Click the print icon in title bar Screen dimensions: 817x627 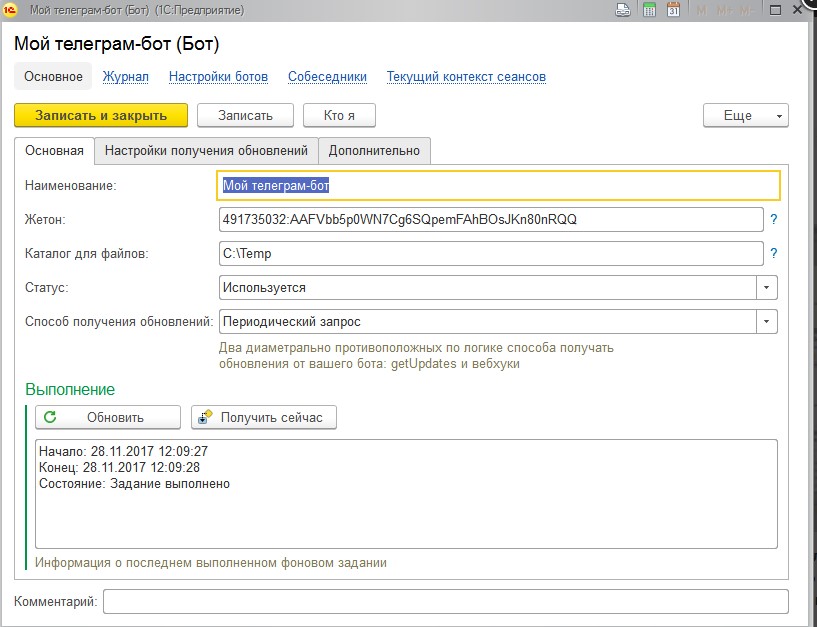[623, 10]
